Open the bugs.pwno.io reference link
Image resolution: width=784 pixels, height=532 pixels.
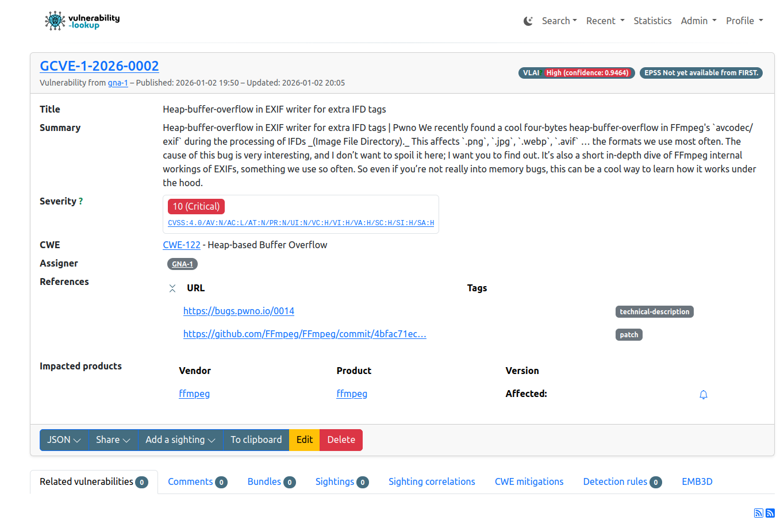(239, 311)
